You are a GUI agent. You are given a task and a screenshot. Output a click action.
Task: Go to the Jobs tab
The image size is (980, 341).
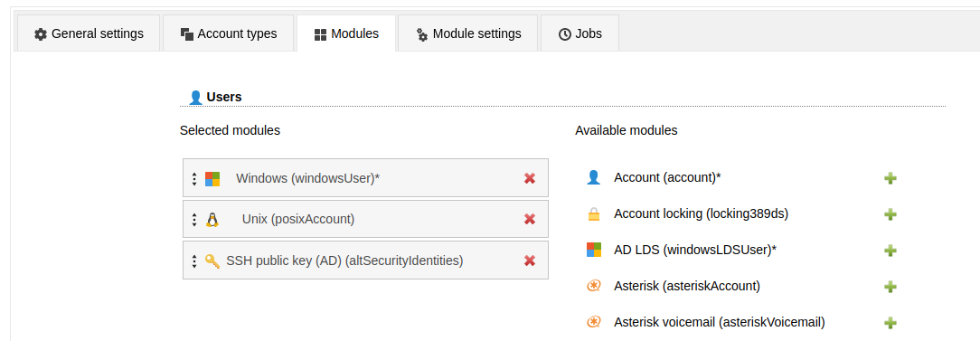580,33
